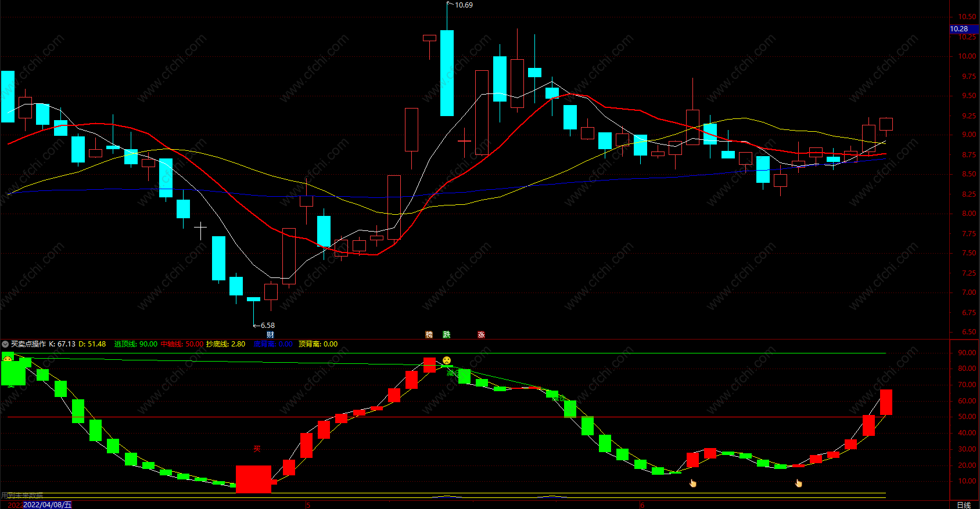Click the 榜 marker icon below the chart
The width and height of the screenshot is (980, 509).
[x=429, y=335]
